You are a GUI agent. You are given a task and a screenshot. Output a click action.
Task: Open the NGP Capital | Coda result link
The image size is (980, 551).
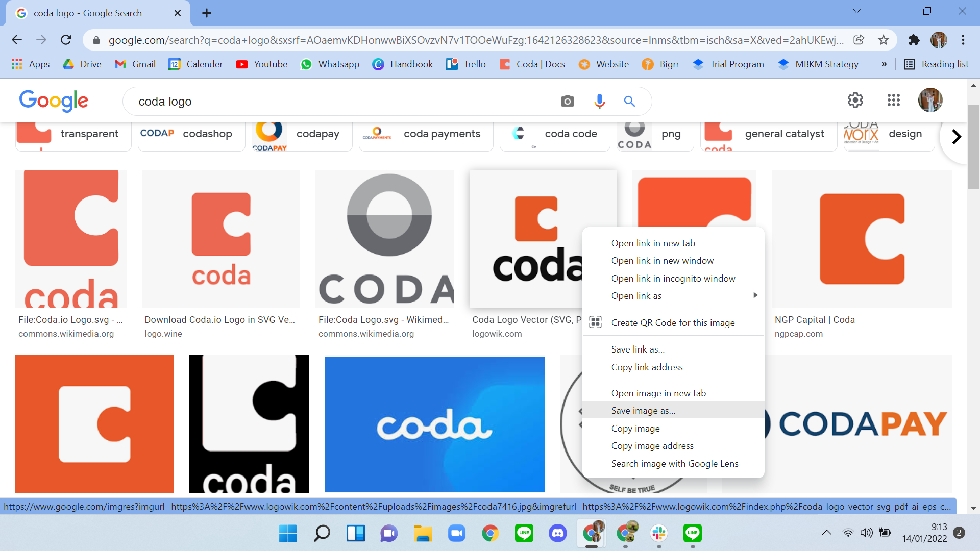(815, 319)
